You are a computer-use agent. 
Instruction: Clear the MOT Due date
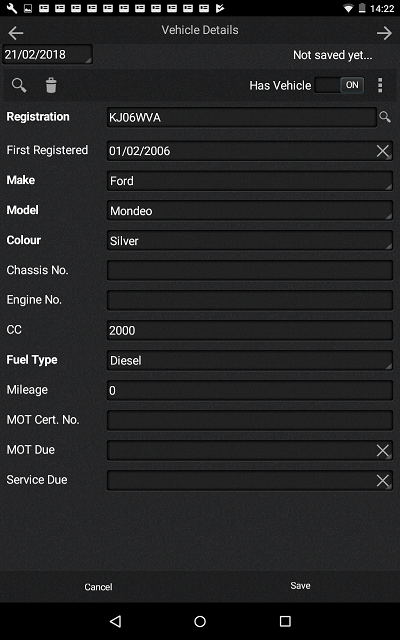tap(382, 451)
